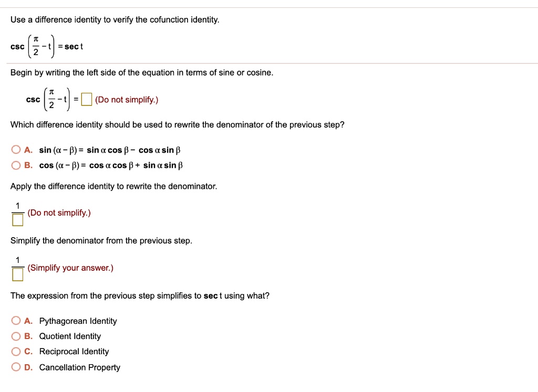Image resolution: width=538 pixels, height=392 pixels.
Task: Choose Cancellation Property option D
Action: click(x=16, y=367)
